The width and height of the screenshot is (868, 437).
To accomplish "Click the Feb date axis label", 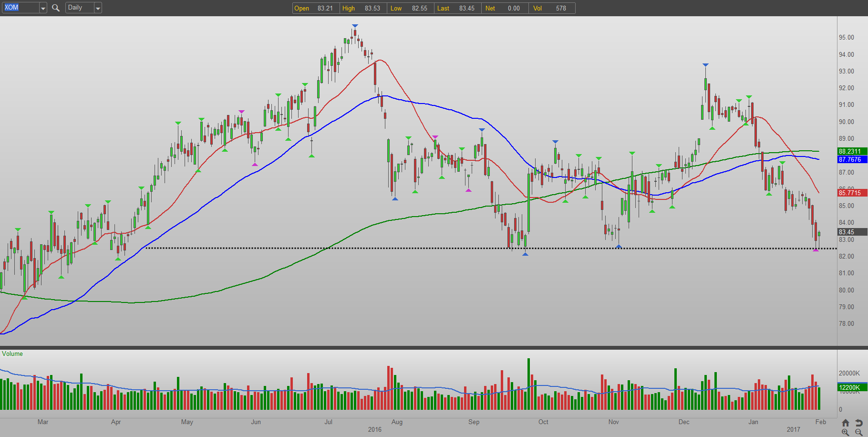I will click(x=821, y=422).
